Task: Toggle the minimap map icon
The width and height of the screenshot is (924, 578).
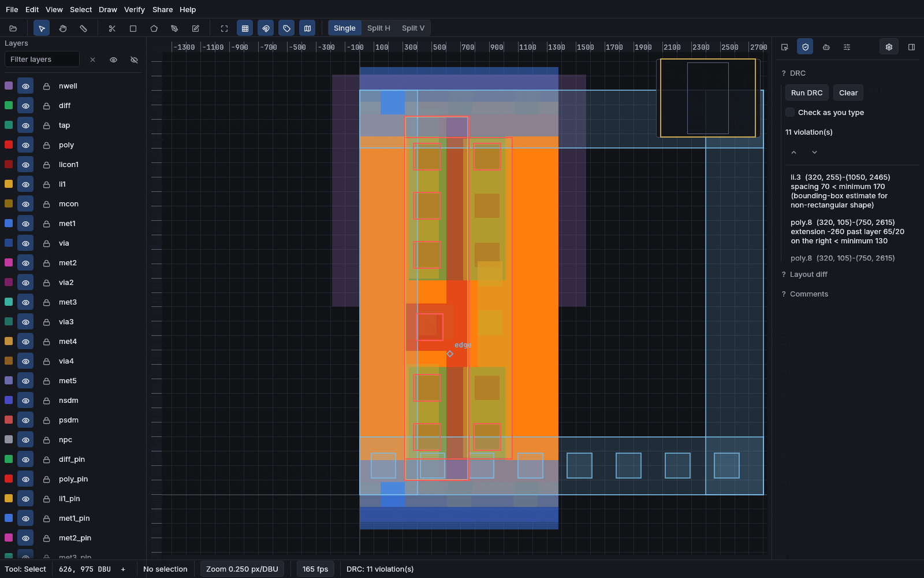Action: pyautogui.click(x=307, y=28)
